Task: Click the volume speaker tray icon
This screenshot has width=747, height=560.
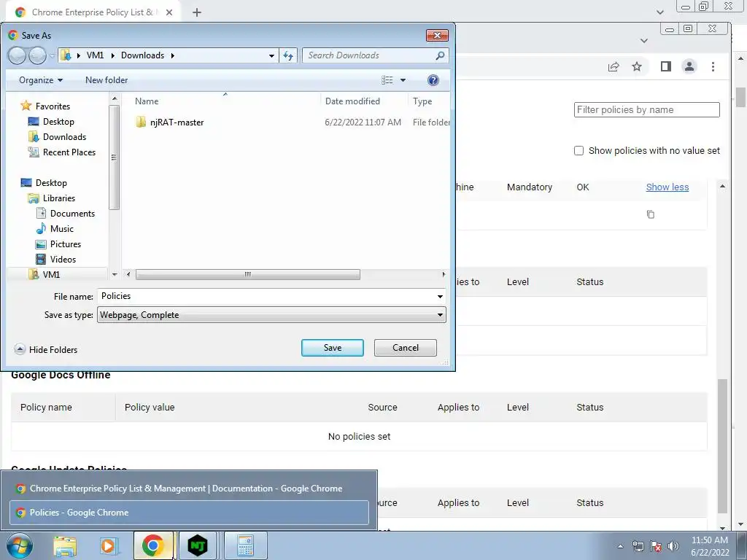Action: click(x=673, y=546)
